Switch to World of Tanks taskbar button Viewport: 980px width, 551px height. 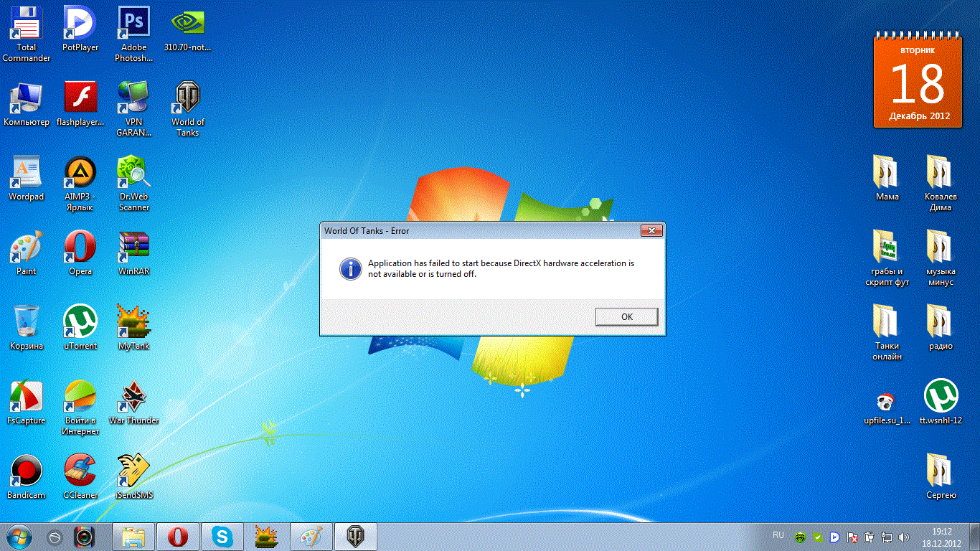click(356, 537)
